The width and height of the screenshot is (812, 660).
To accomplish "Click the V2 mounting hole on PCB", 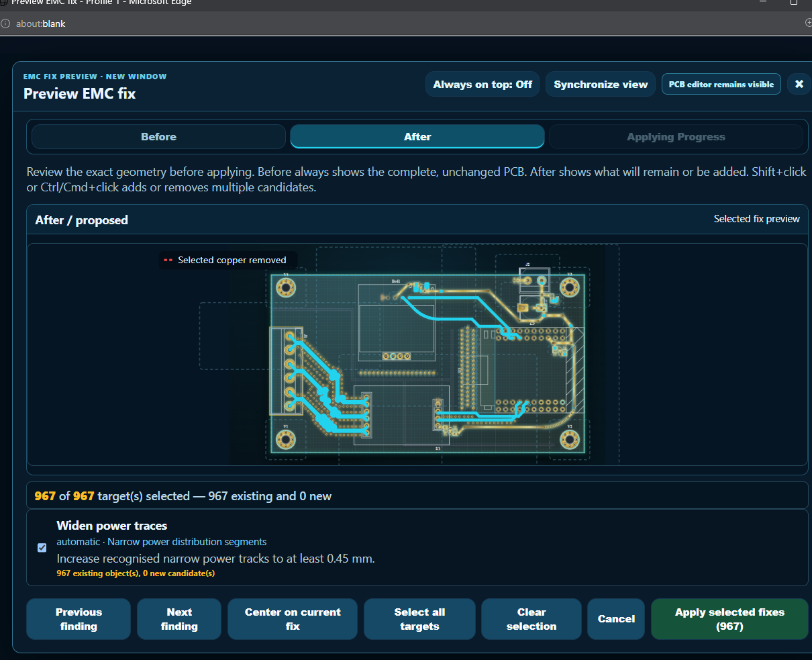I will pyautogui.click(x=570, y=440).
